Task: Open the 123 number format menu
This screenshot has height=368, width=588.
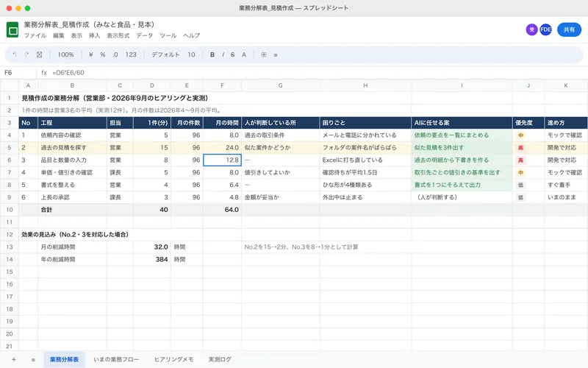Action: click(131, 54)
